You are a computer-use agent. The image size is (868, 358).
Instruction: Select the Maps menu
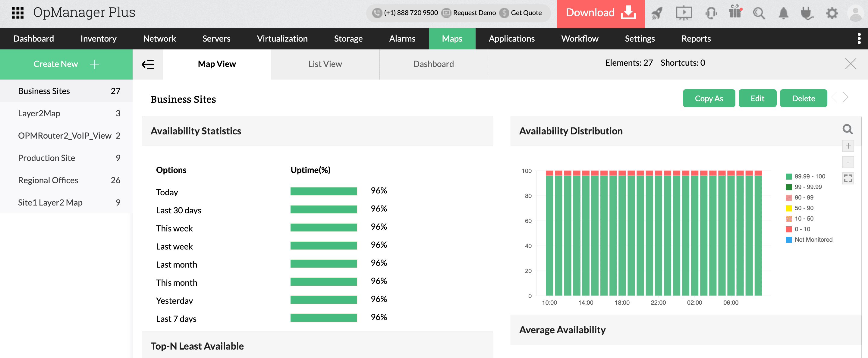[452, 39]
